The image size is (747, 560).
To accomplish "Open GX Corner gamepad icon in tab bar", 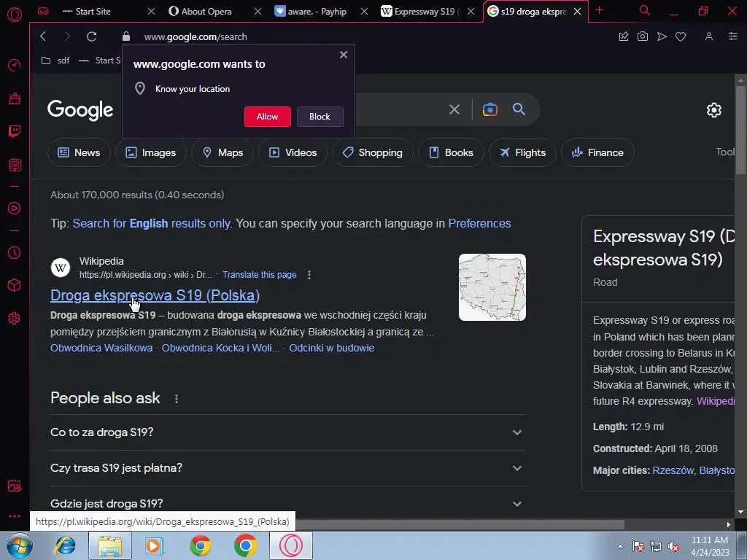I will coord(43,11).
